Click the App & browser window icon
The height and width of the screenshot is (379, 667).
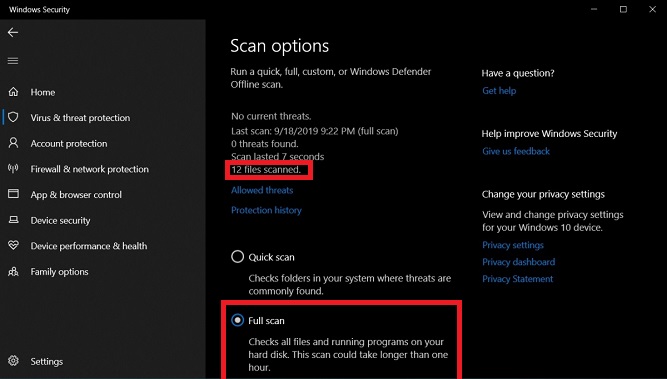point(13,194)
